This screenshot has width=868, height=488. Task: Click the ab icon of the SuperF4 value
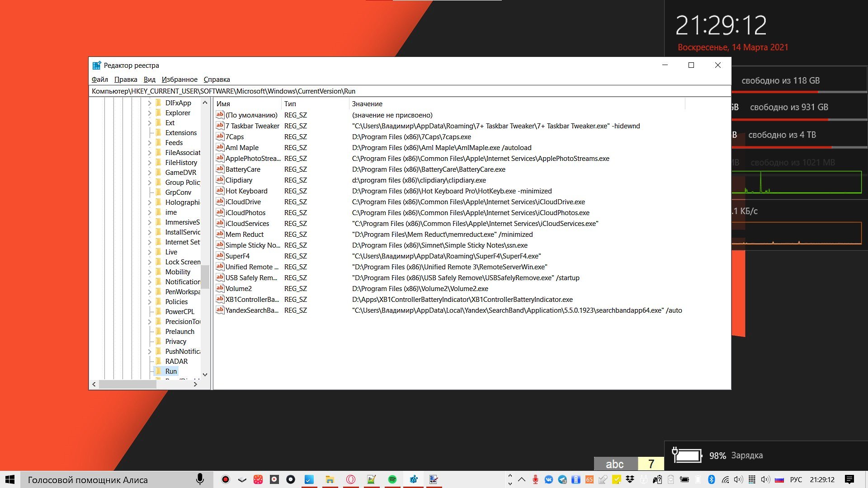point(220,256)
